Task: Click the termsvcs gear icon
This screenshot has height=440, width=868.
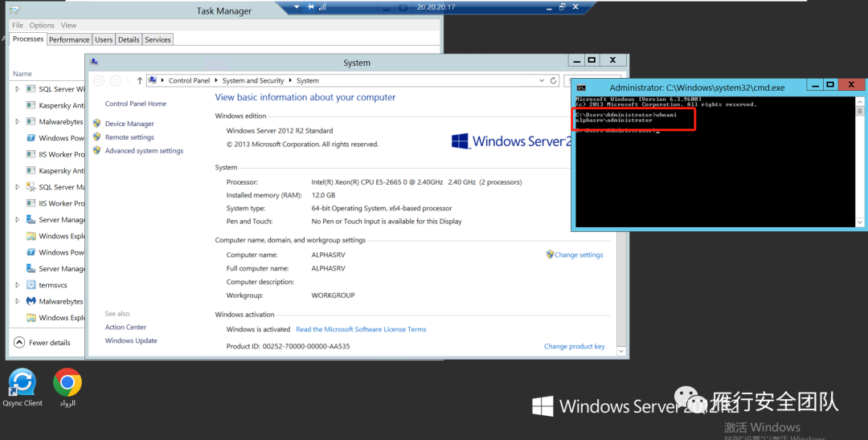Action: click(x=31, y=285)
